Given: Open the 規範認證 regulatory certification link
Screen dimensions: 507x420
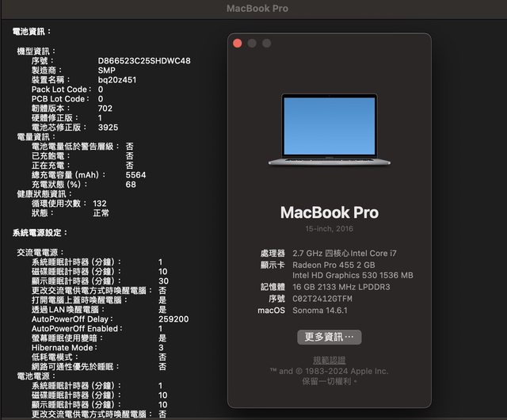Looking at the screenshot, I should (329, 360).
